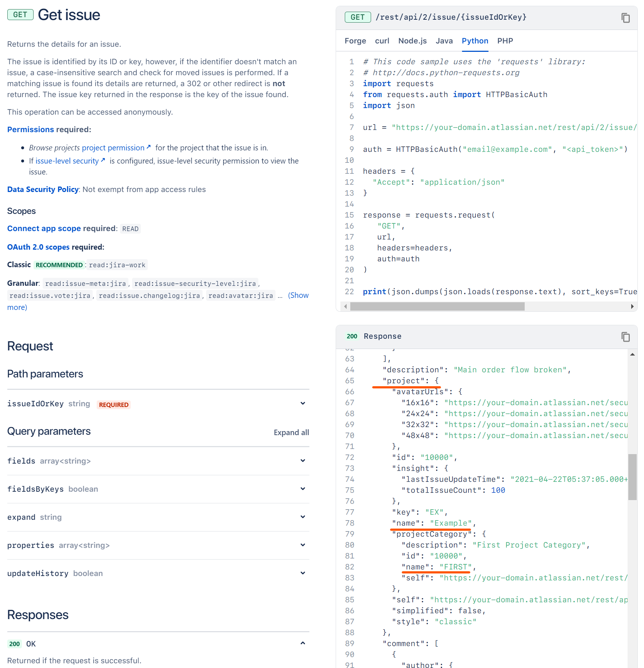The height and width of the screenshot is (668, 644).
Task: Click the "classic" style value
Action: click(x=456, y=622)
